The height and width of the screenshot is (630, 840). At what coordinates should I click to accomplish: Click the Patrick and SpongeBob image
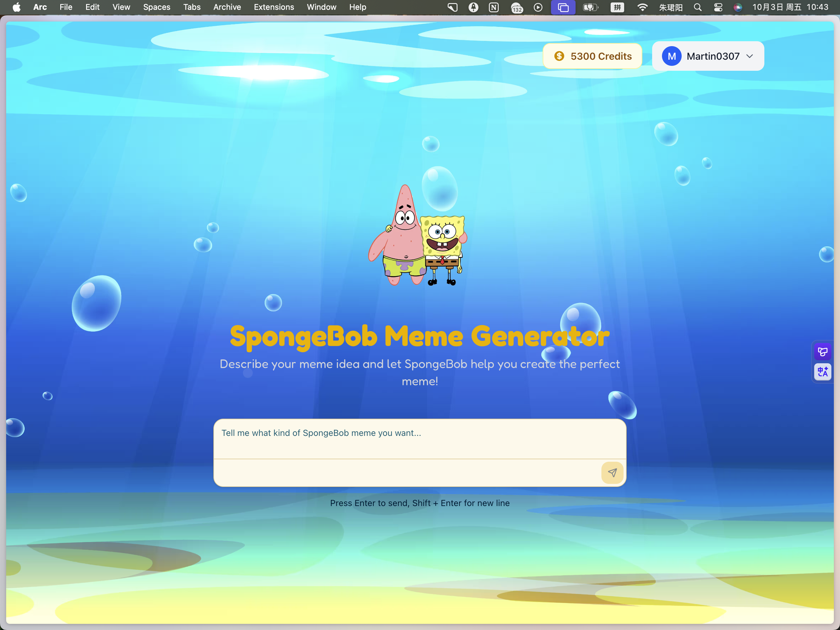click(x=418, y=235)
